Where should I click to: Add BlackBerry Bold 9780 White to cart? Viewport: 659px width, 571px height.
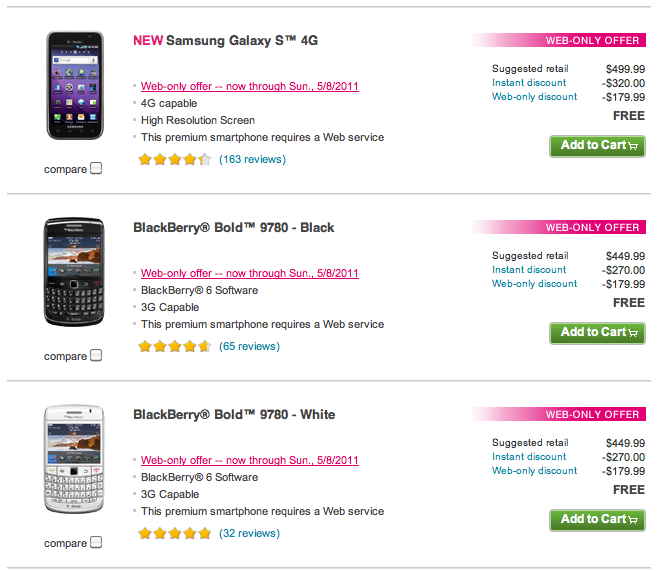tap(597, 520)
